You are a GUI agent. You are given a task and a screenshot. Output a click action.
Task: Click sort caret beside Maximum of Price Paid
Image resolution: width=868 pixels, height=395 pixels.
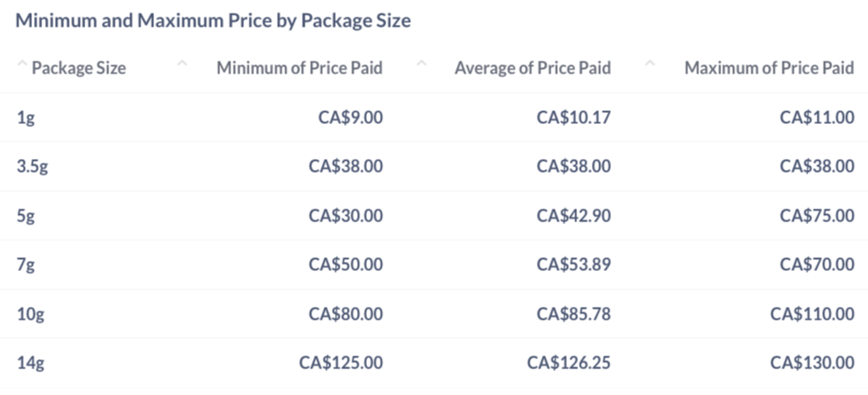650,64
